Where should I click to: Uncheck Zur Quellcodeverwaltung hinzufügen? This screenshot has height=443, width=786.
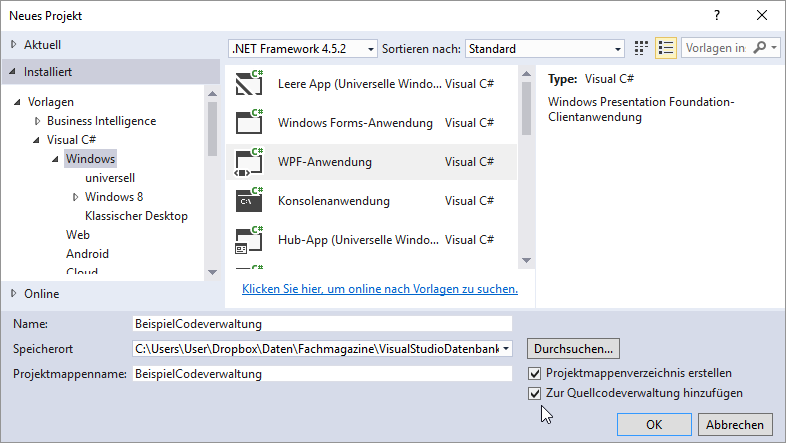click(x=535, y=393)
